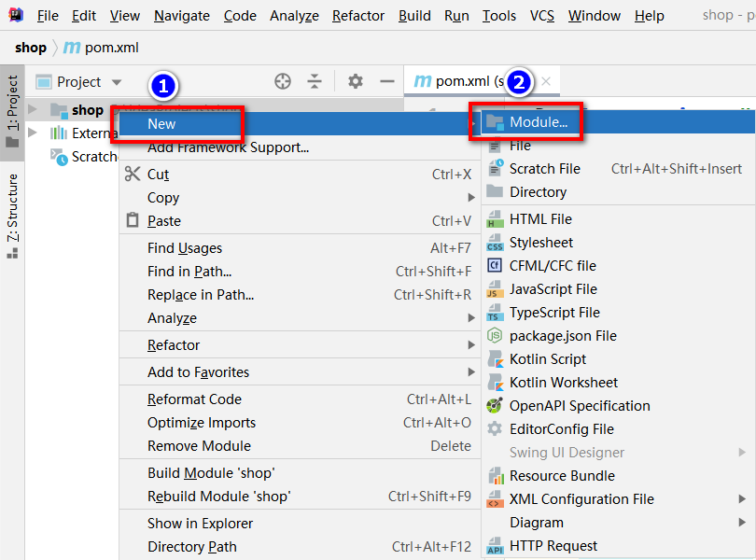The width and height of the screenshot is (756, 560).
Task: Click the Directory folder icon in the submenu
Action: (x=495, y=191)
